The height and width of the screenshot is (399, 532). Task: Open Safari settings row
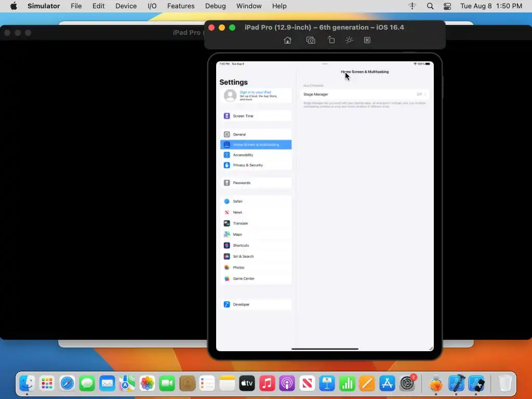tap(256, 201)
